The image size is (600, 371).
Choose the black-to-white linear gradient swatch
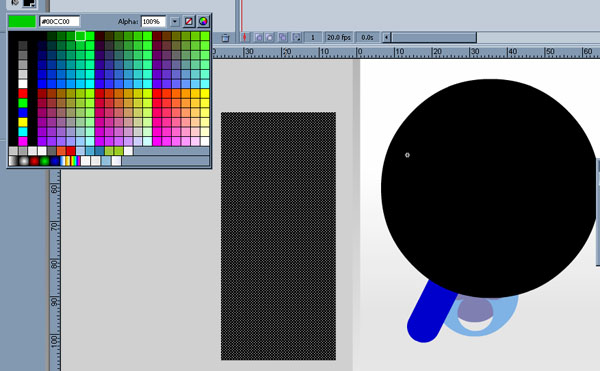13,161
